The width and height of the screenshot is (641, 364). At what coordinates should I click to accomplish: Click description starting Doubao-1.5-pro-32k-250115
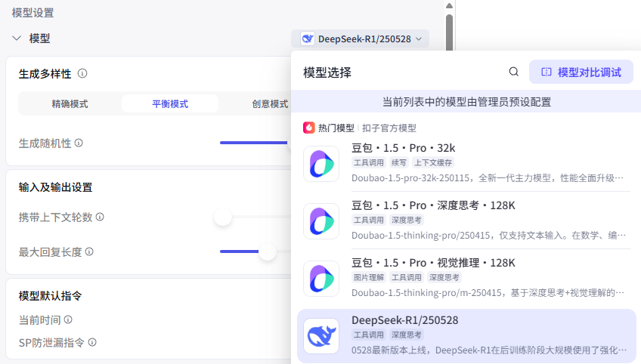[488, 177]
